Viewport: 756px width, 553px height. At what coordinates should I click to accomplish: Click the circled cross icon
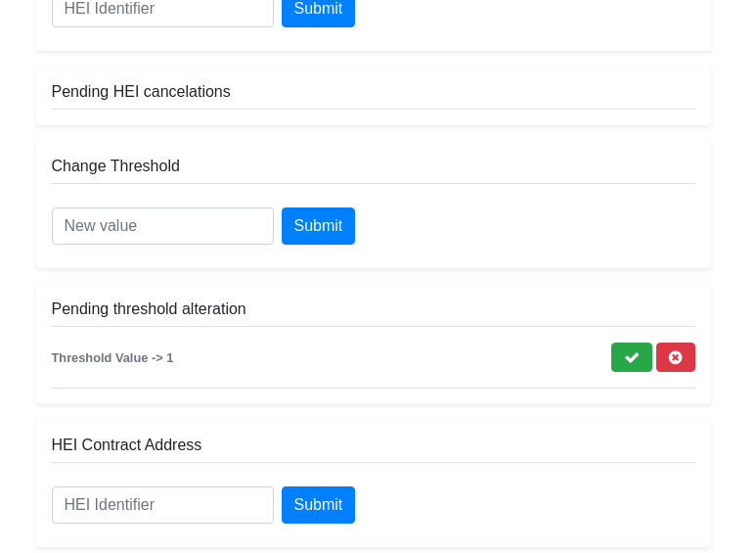coord(675,357)
